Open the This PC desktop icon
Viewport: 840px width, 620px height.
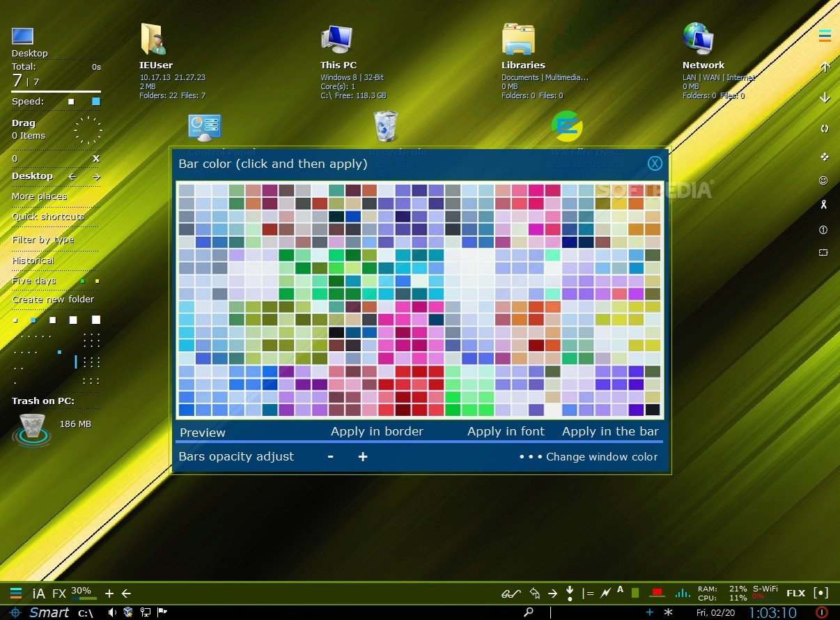(337, 40)
